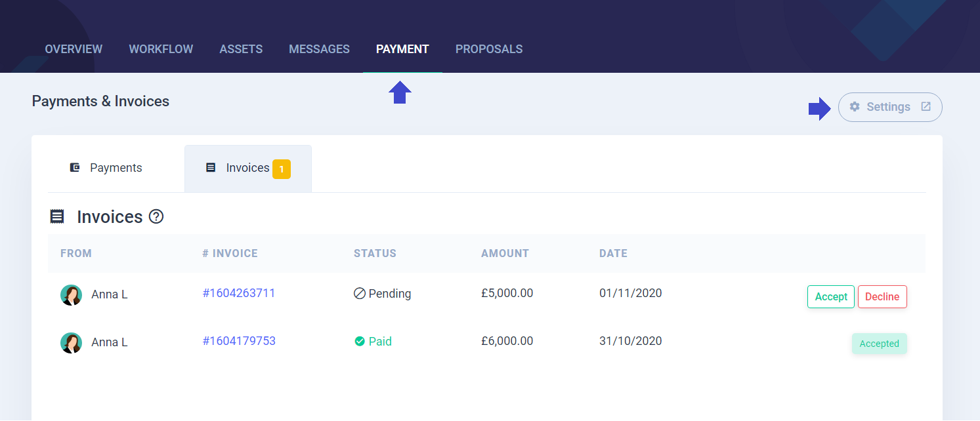Click the yellow badge showing 1 invoice
The image size is (980, 421).
(282, 169)
